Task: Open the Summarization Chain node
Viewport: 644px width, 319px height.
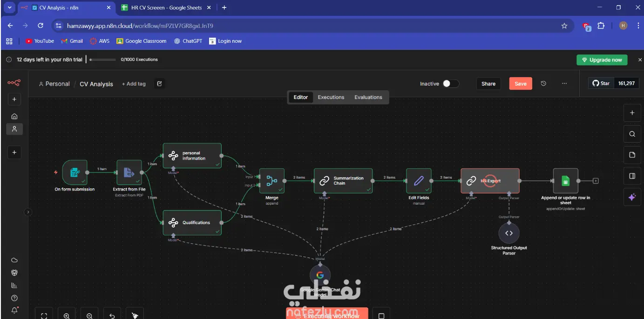Action: (343, 181)
